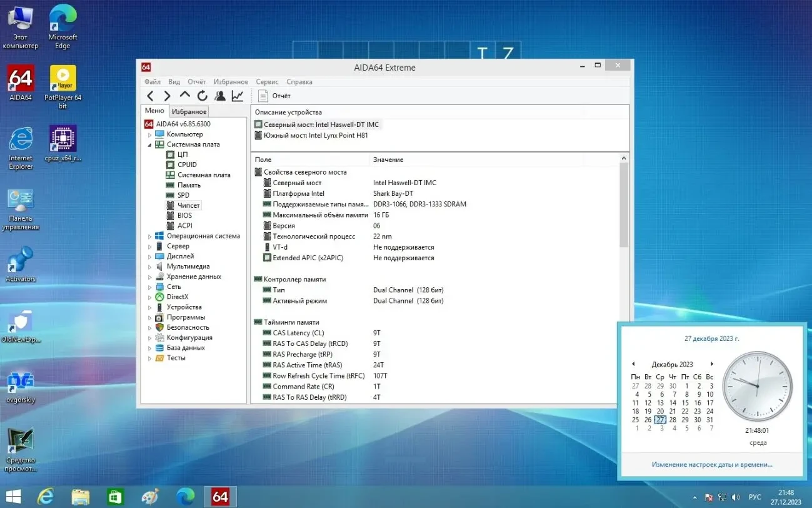Image resolution: width=812 pixels, height=508 pixels.
Task: Open the date and time settings link
Action: [x=712, y=464]
